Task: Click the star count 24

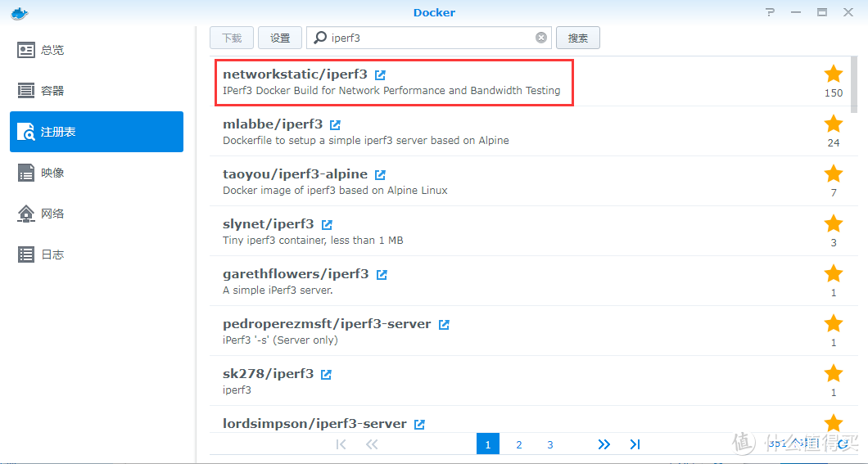Action: click(833, 142)
